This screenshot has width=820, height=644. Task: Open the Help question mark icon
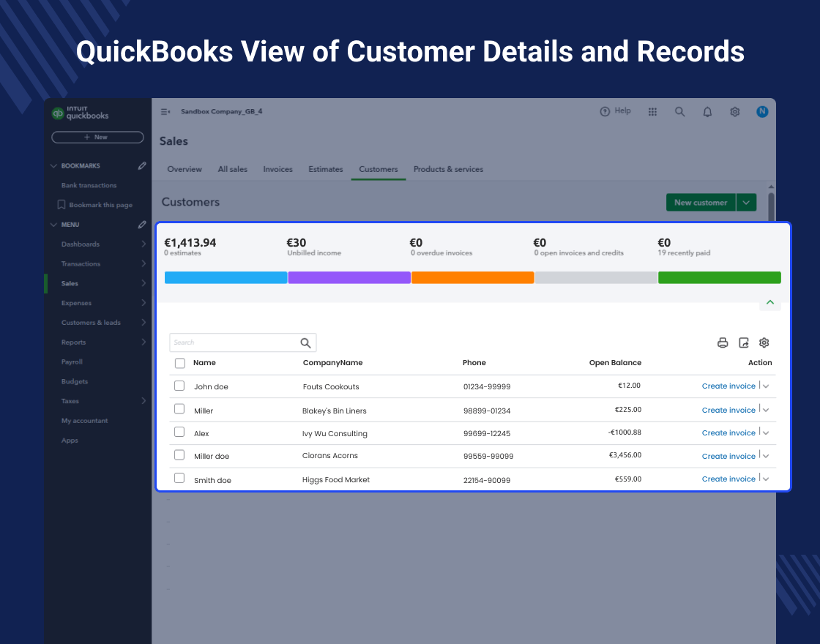tap(605, 111)
